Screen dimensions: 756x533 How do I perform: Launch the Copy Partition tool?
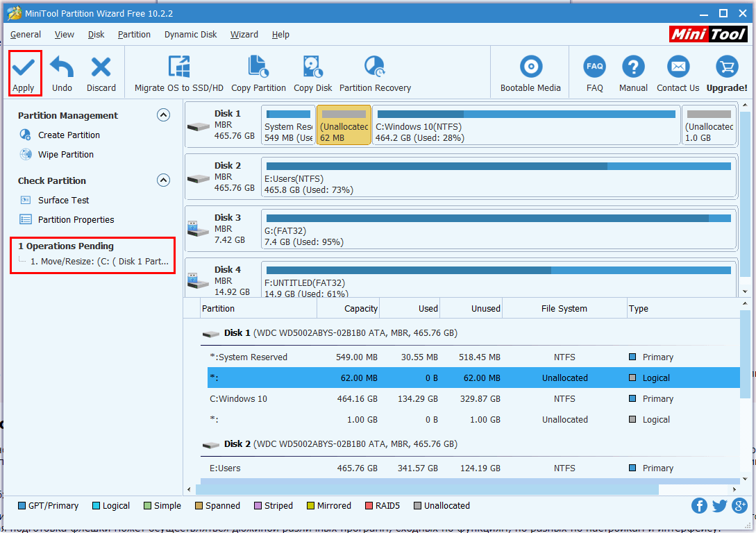258,74
